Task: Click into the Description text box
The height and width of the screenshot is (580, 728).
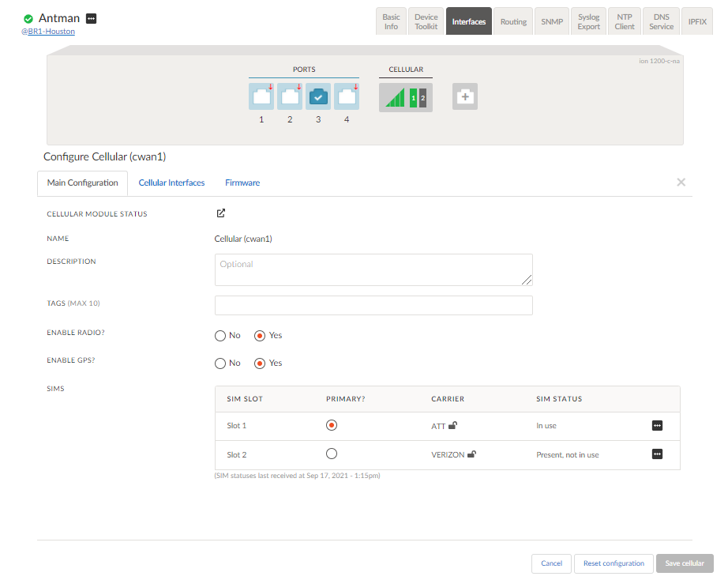Action: coord(373,269)
